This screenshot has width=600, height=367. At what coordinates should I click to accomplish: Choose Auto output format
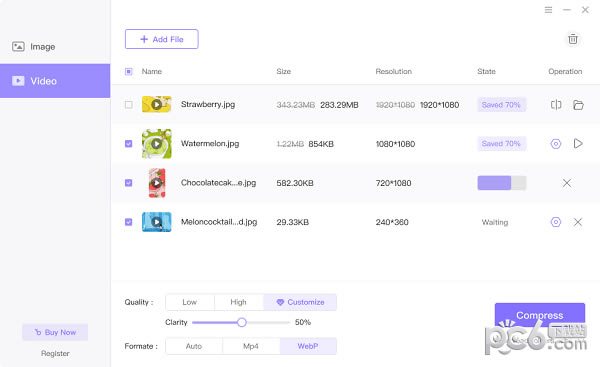point(194,346)
